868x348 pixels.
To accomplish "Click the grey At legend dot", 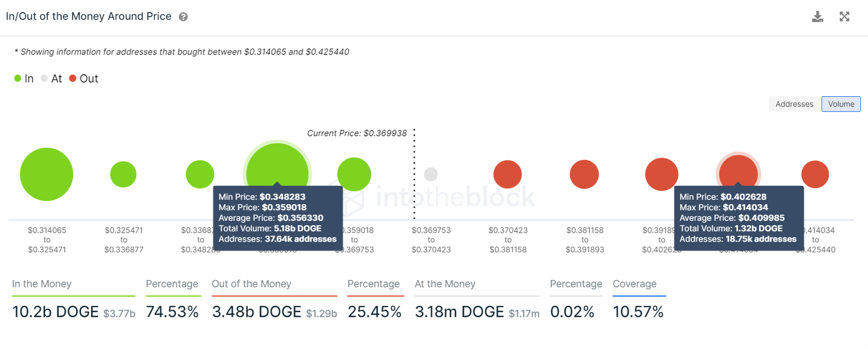I will tap(44, 78).
